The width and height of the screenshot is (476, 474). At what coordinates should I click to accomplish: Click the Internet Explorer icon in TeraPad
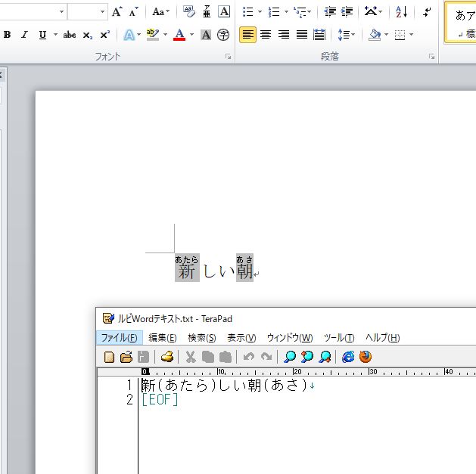coord(348,357)
